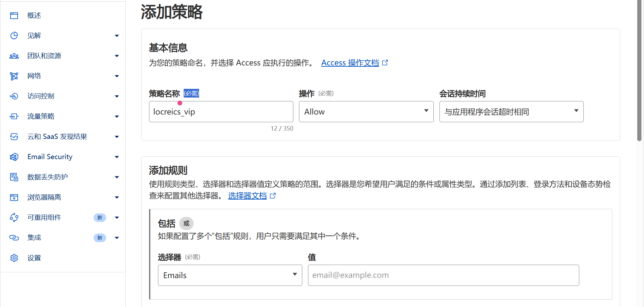The image size is (644, 307).
Task: Click the policy name field containing locreics_vip
Action: [221, 112]
